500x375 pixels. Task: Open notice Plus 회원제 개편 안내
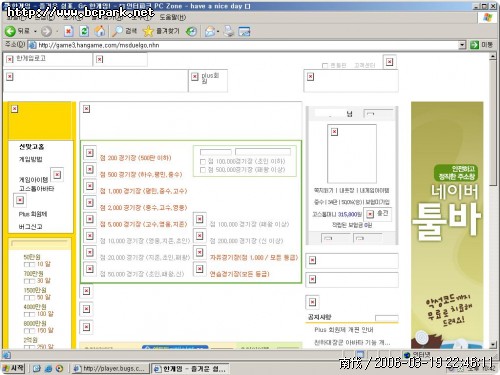pos(344,330)
